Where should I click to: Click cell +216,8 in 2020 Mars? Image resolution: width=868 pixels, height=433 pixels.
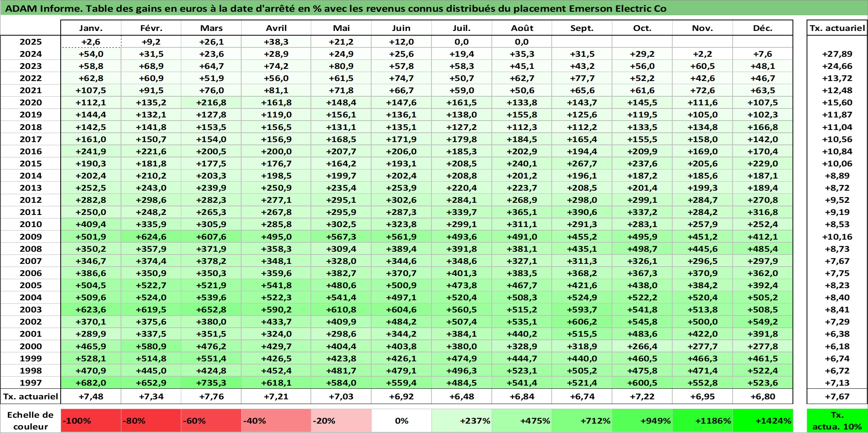tap(211, 103)
